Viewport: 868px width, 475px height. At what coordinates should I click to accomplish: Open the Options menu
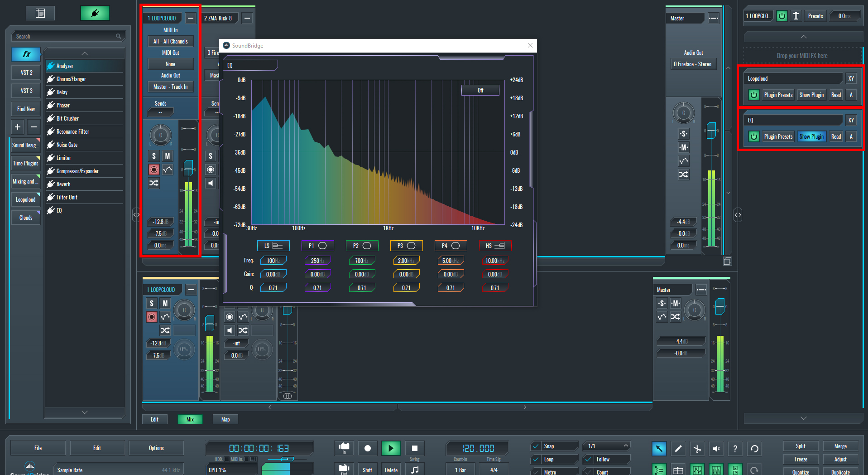156,448
